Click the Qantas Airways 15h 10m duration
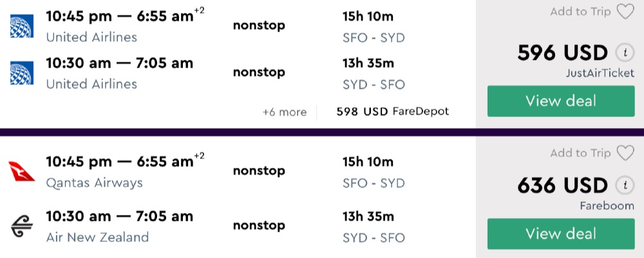 368,161
